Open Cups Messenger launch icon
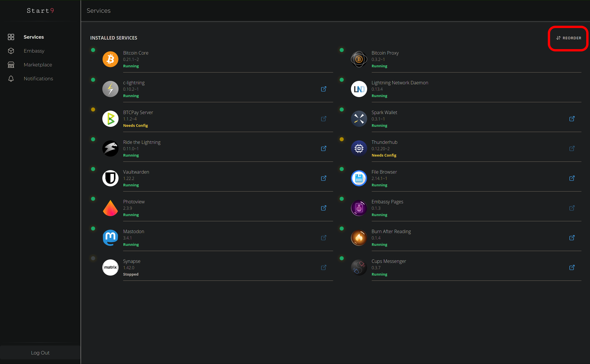This screenshot has height=364, width=590. (x=572, y=268)
